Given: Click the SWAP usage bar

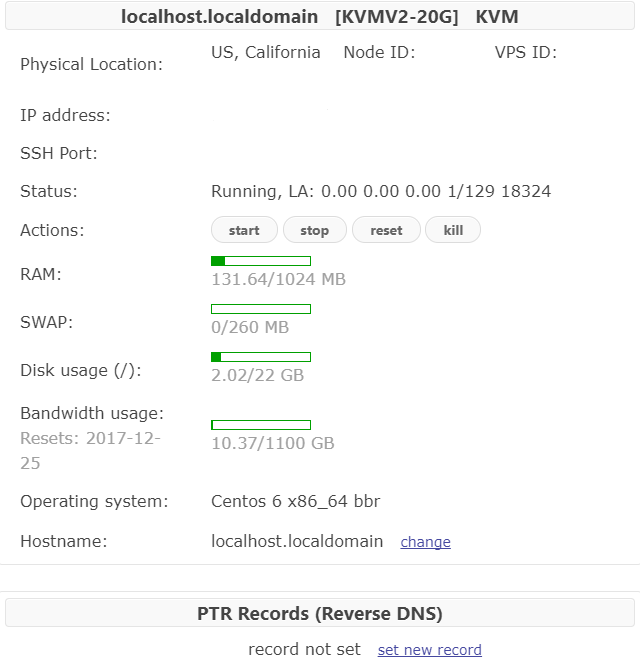Looking at the screenshot, I should 261,309.
